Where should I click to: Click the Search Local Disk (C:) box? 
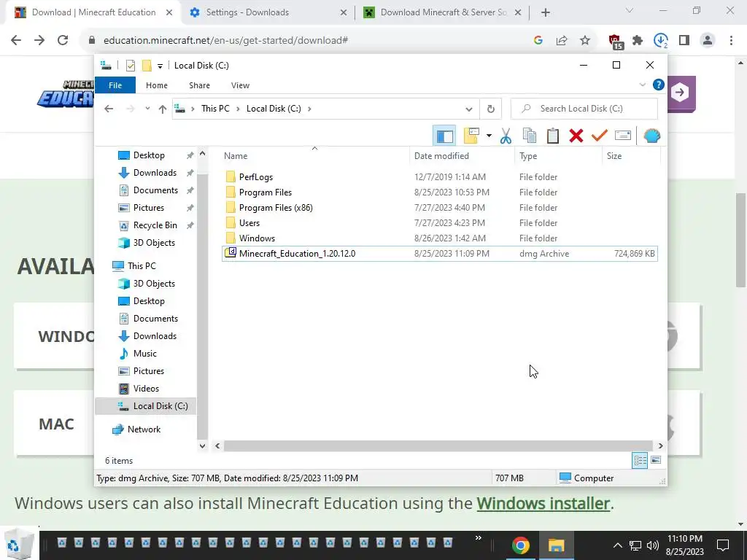[x=584, y=109]
